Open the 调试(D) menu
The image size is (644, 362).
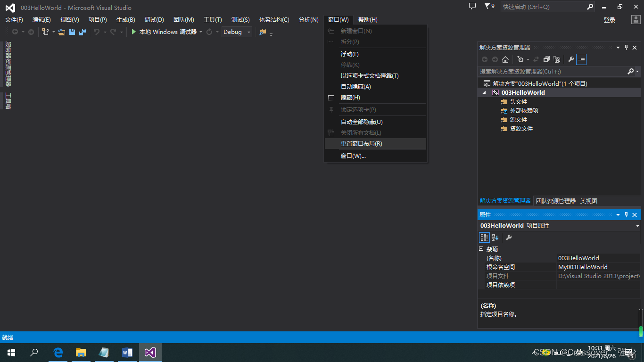coord(154,20)
